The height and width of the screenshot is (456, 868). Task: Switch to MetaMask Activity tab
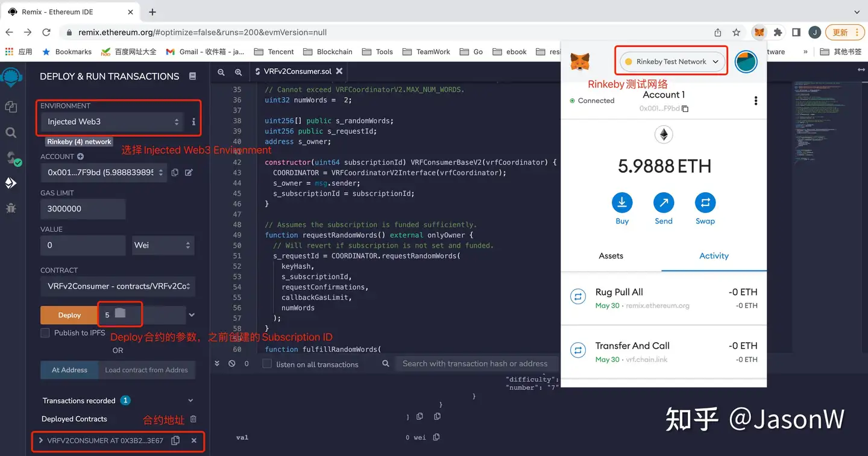click(714, 256)
